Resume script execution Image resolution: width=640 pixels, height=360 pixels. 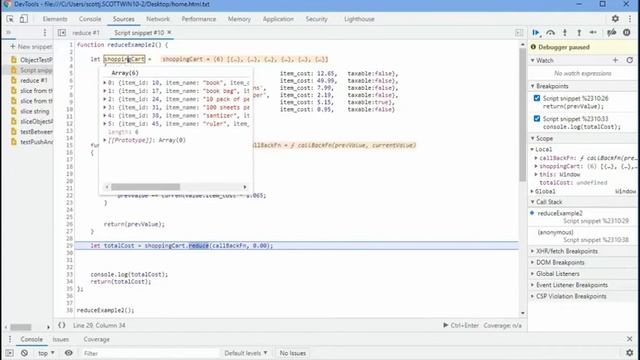point(536,33)
